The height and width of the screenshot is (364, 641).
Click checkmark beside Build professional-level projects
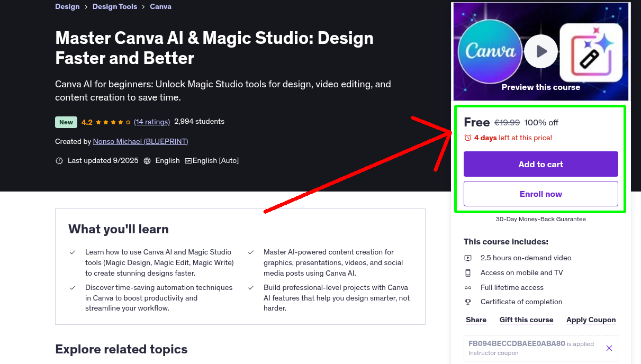tap(251, 288)
